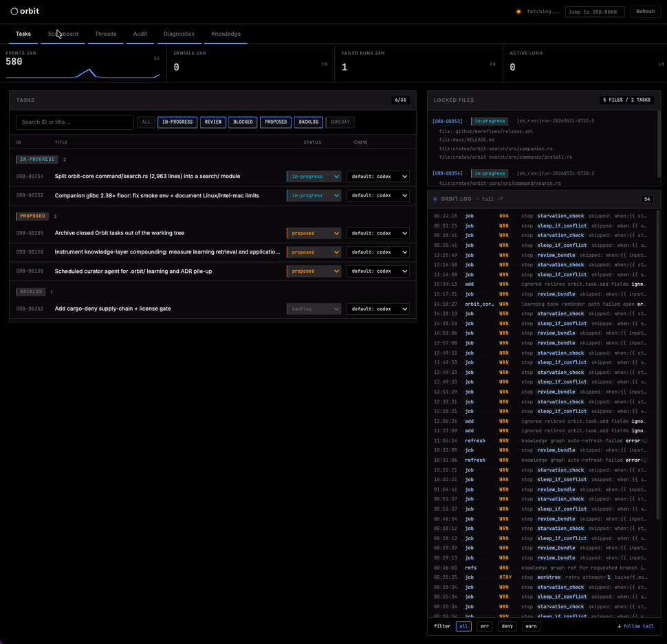The image size is (667, 644).
Task: Click the IN-PROGRESS group header badge
Action: (x=37, y=159)
